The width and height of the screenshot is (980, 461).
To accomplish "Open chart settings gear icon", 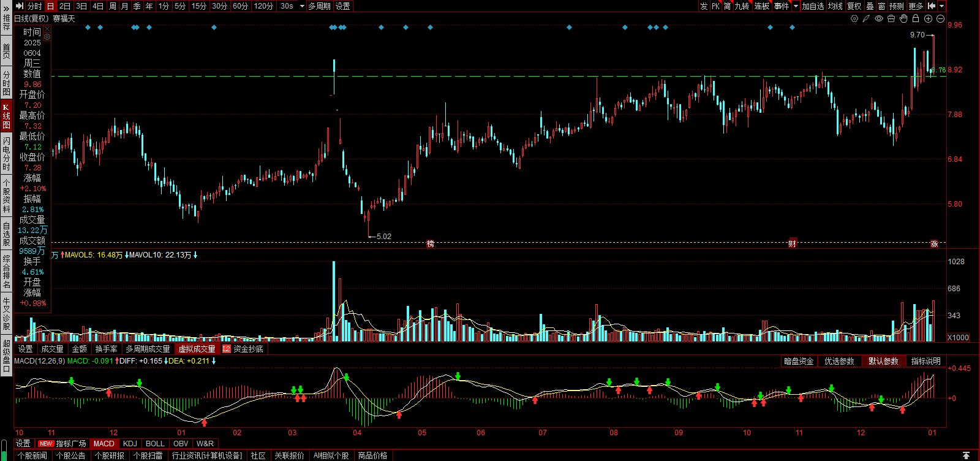I will tap(854, 18).
